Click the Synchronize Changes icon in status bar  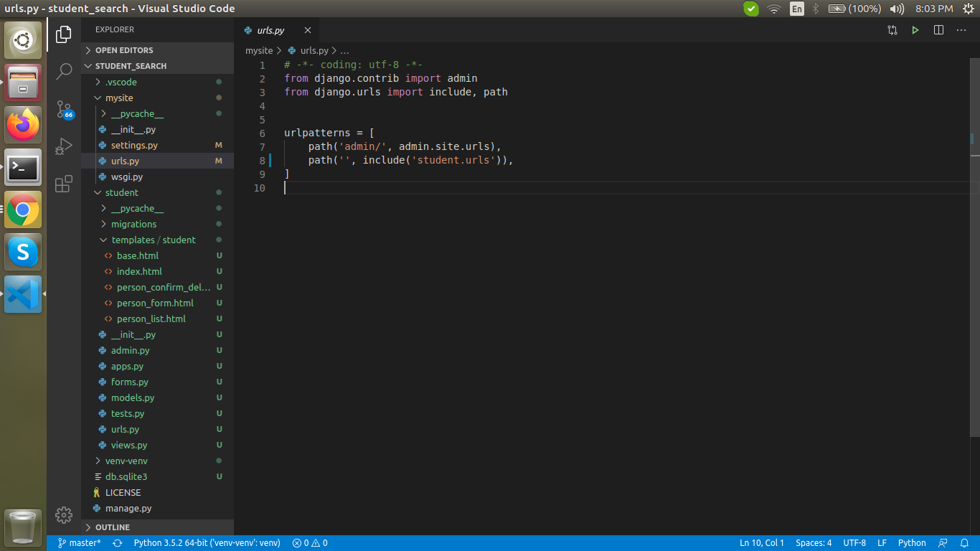point(118,543)
